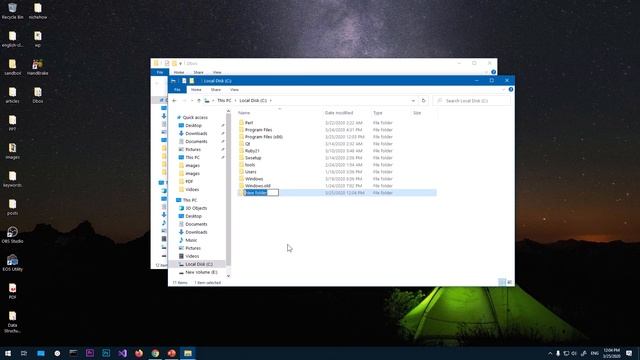This screenshot has width=640, height=360.
Task: Select the Program Files folder
Action: (x=258, y=130)
